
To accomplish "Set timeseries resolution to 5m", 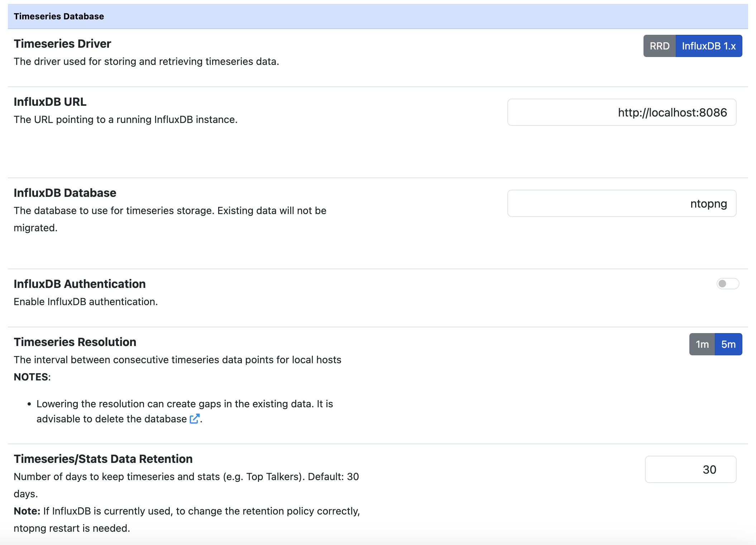I will [728, 344].
